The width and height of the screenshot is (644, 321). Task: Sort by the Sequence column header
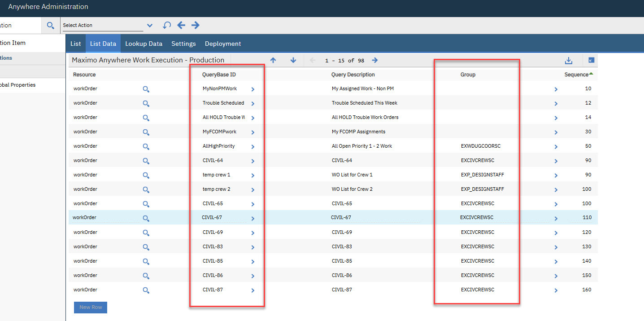576,75
